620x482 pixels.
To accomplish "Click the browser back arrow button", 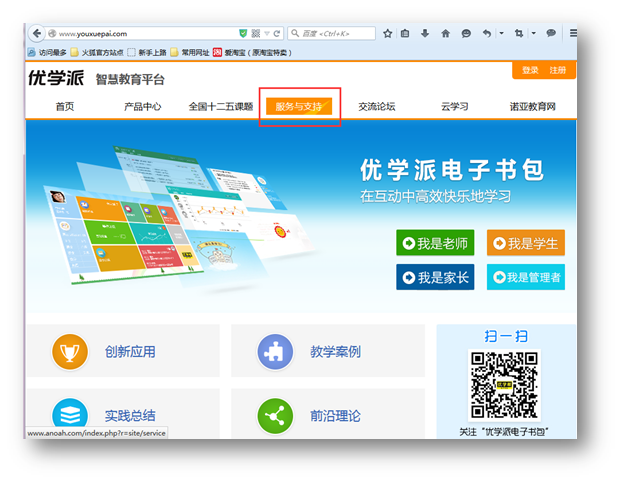I will [35, 33].
